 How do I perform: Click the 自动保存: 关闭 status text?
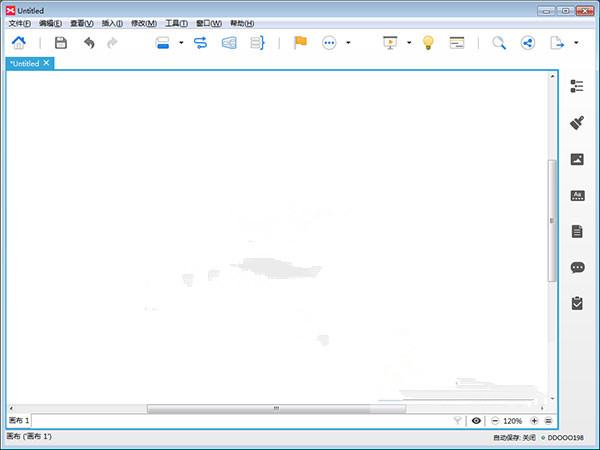[x=515, y=437]
